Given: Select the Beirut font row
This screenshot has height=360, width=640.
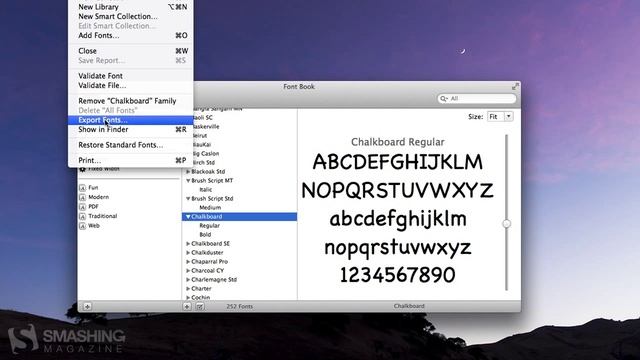Looking at the screenshot, I should [245, 136].
